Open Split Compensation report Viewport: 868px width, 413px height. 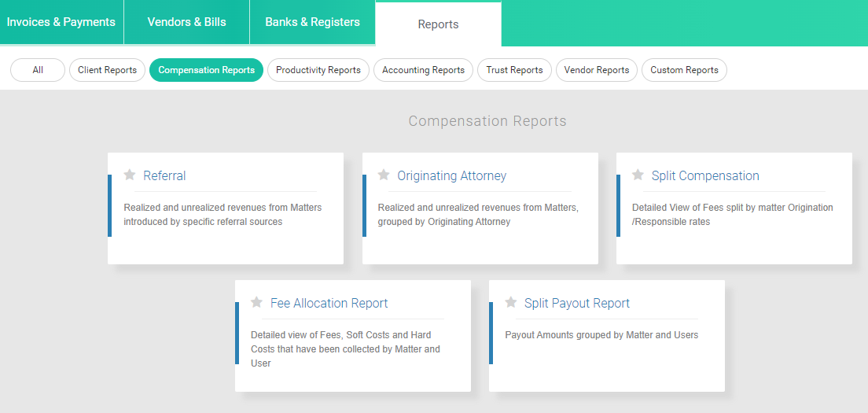tap(705, 175)
